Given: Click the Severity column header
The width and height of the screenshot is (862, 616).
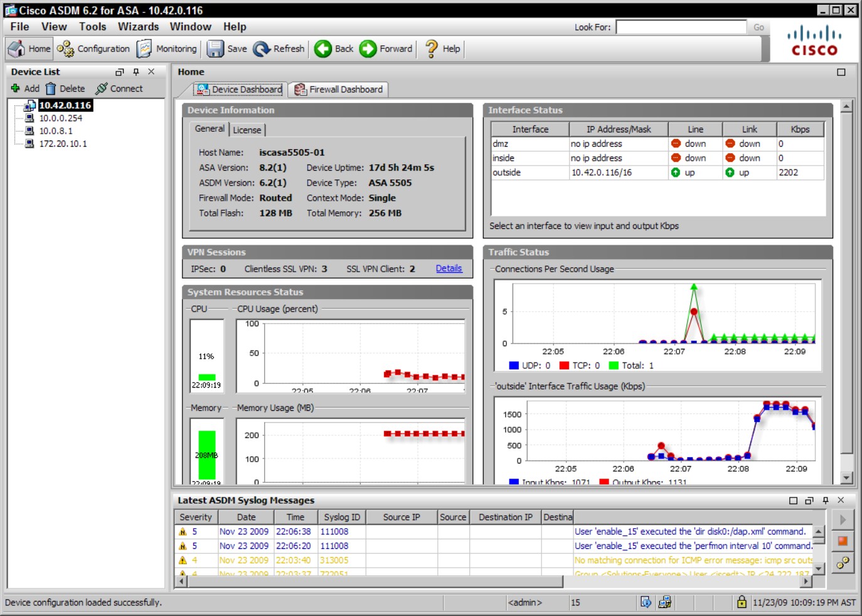Looking at the screenshot, I should pos(196,518).
